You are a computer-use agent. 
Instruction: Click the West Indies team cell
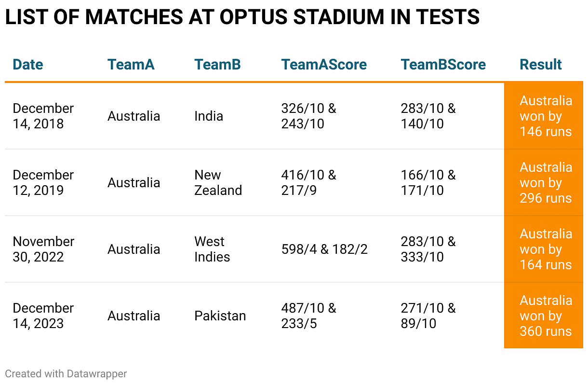[212, 249]
